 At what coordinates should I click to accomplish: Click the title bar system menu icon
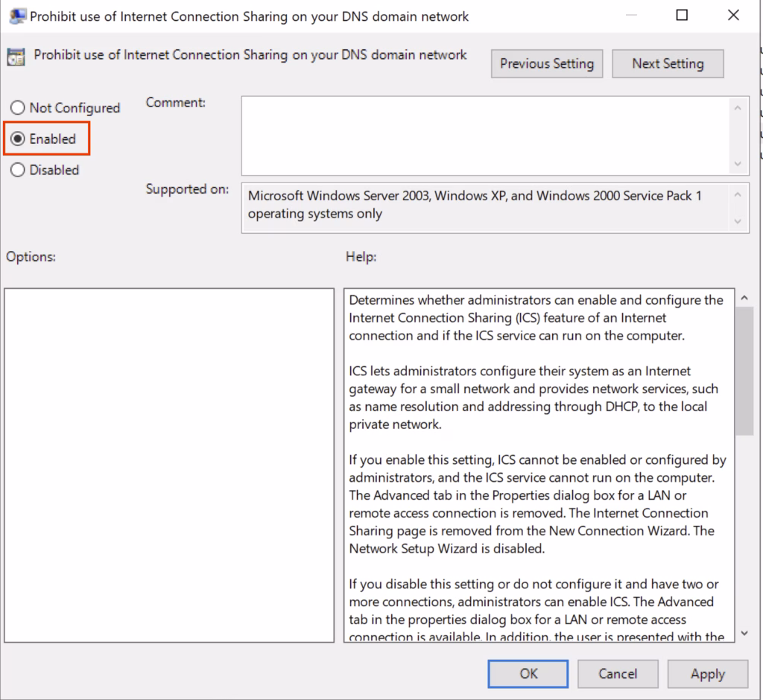click(x=15, y=16)
